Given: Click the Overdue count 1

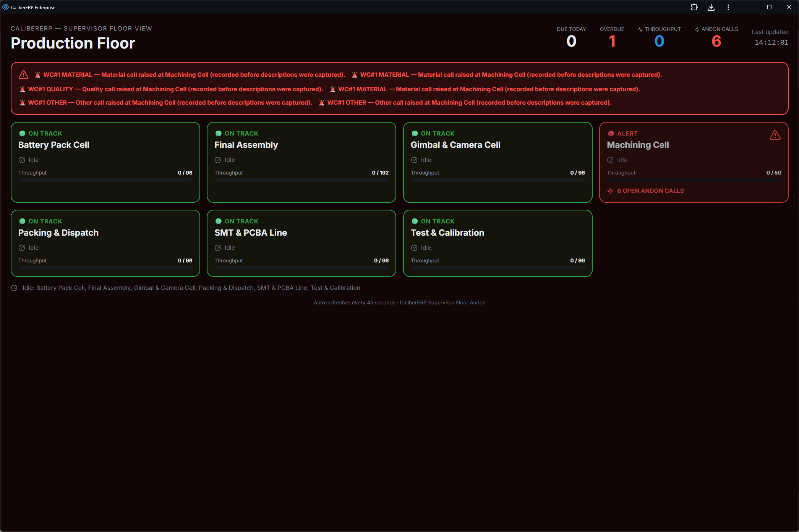Looking at the screenshot, I should click(612, 41).
